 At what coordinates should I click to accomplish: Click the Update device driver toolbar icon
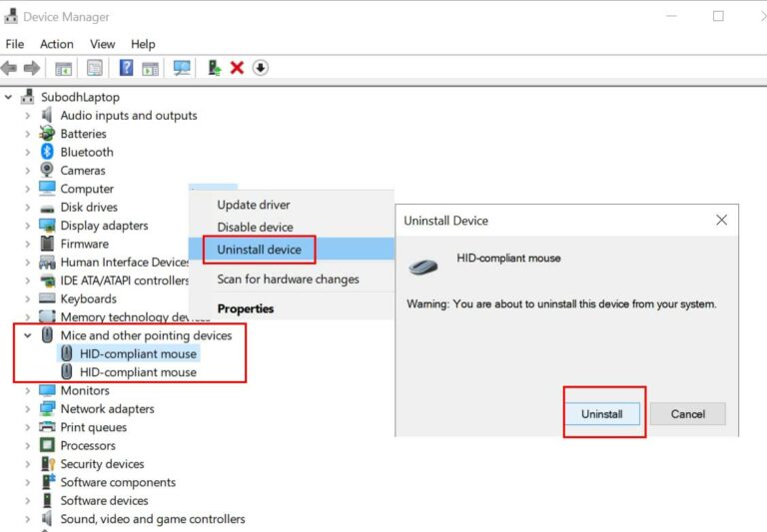click(214, 68)
